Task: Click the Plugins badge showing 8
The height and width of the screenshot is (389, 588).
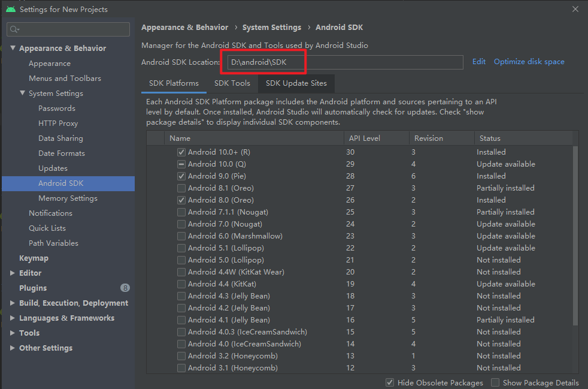Action: 125,288
